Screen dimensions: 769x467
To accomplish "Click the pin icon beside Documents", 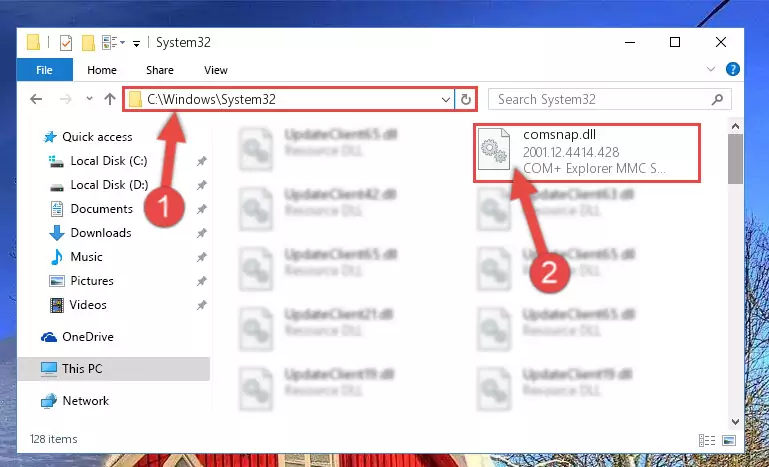I will (x=202, y=209).
